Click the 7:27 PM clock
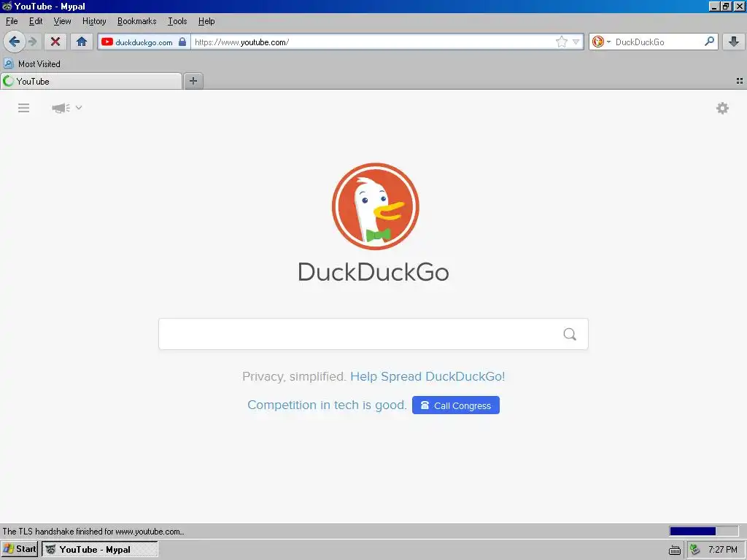747x560 pixels. click(x=723, y=550)
